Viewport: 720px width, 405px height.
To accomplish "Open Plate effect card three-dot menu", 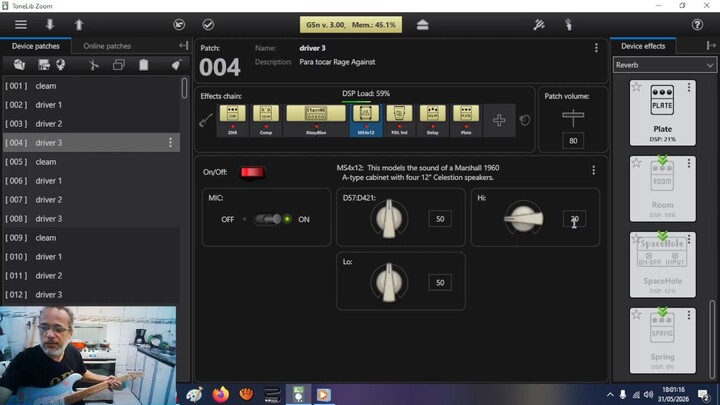I will (689, 87).
